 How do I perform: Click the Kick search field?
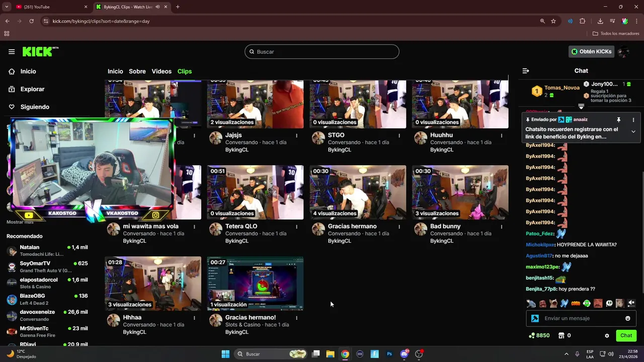[322, 52]
